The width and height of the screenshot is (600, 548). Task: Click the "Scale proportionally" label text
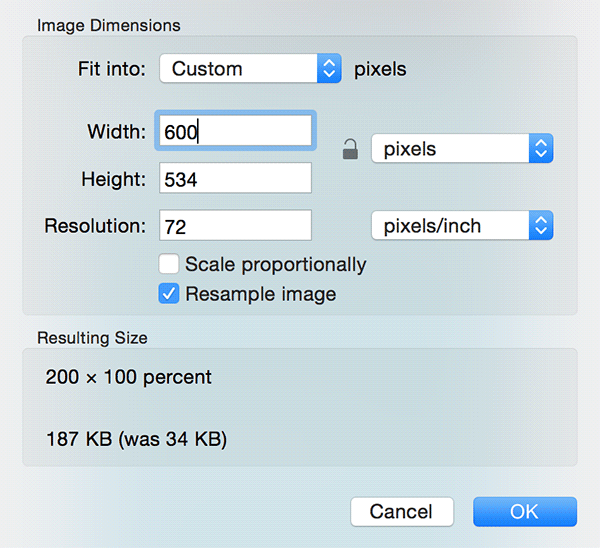[x=276, y=265]
